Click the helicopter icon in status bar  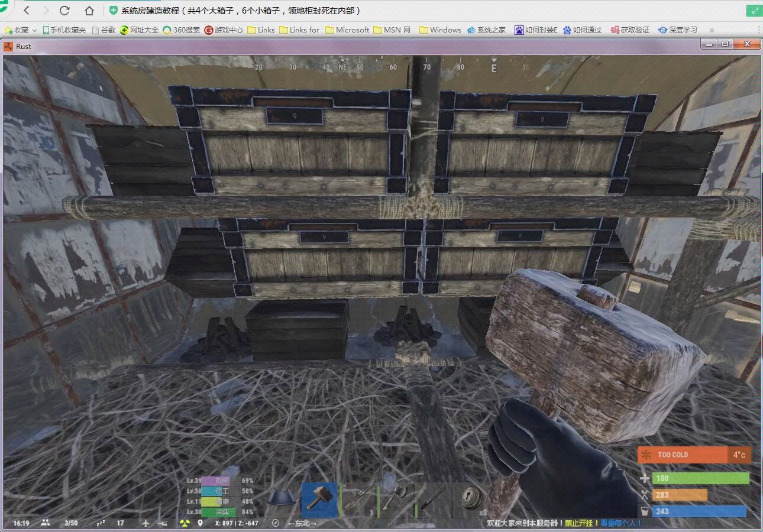pos(162,523)
